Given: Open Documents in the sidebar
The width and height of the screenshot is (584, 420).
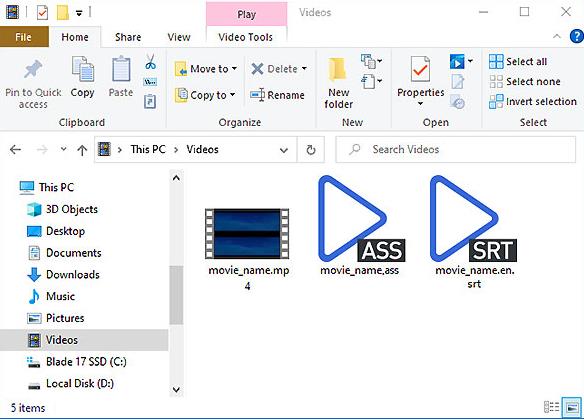Looking at the screenshot, I should (64, 253).
